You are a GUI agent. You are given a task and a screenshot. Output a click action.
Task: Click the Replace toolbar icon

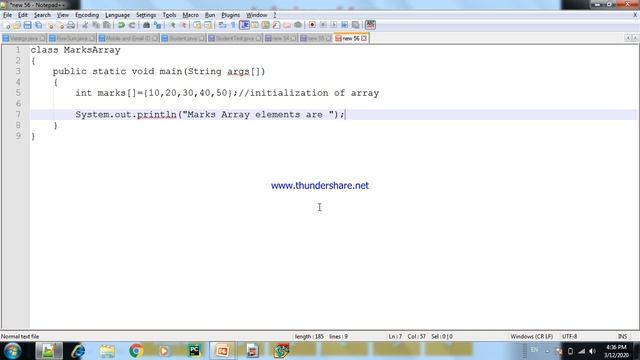tap(158, 25)
